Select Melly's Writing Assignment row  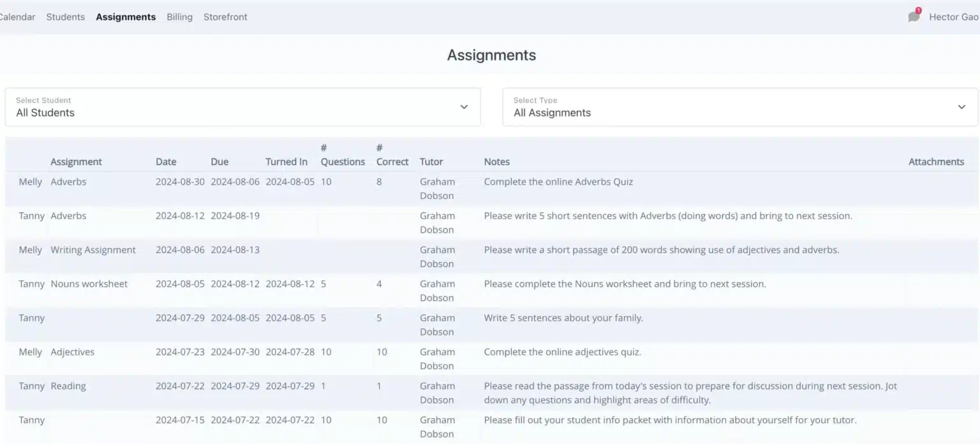pyautogui.click(x=93, y=250)
